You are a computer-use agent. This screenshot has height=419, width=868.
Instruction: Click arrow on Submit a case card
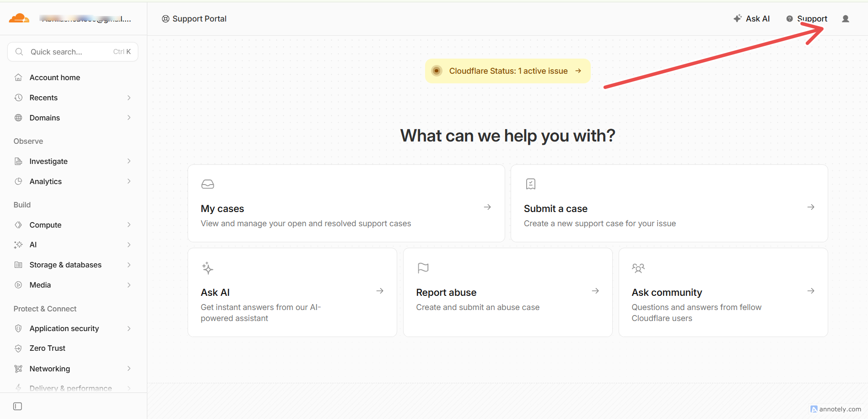coord(811,207)
